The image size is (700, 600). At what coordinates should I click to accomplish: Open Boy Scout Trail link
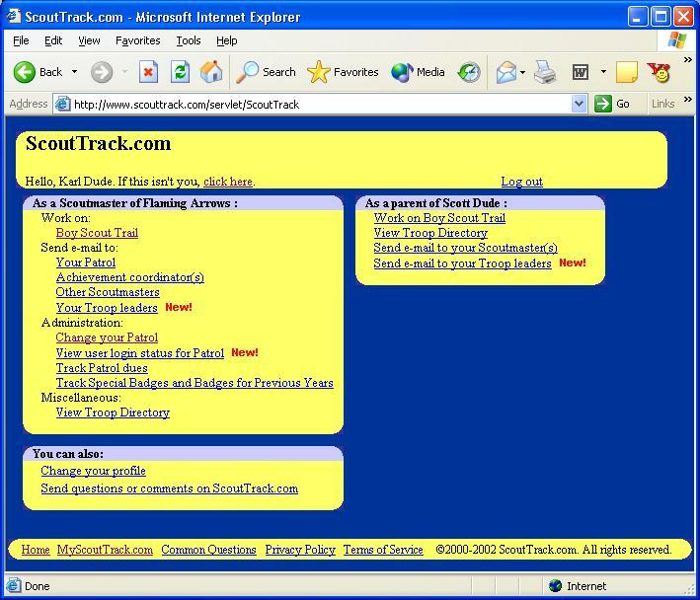pos(97,233)
